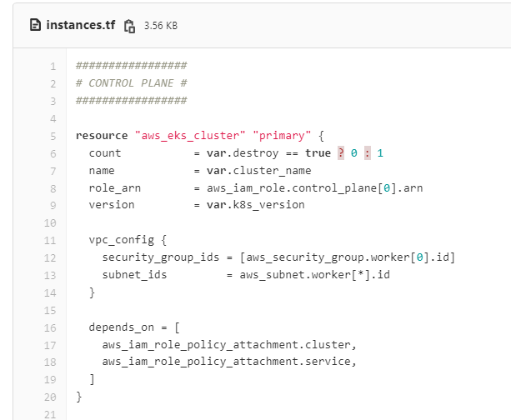Click the highlighted colon operator

point(367,153)
